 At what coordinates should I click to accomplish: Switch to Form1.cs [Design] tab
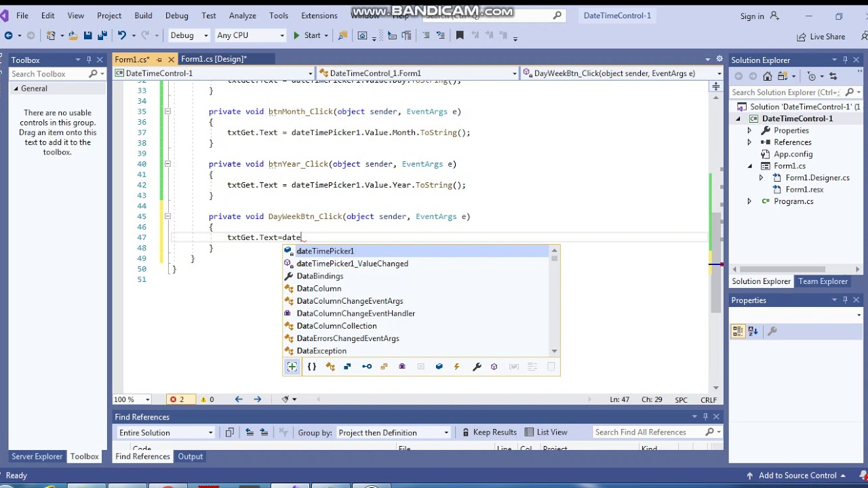point(214,59)
